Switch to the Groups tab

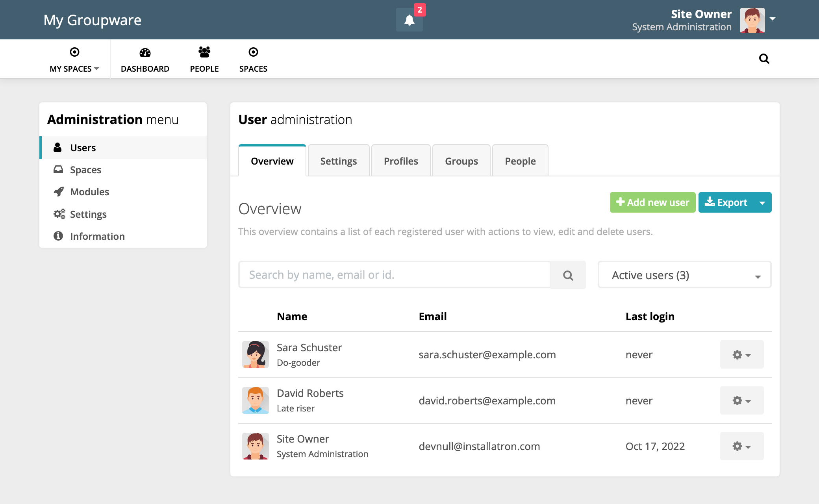461,161
